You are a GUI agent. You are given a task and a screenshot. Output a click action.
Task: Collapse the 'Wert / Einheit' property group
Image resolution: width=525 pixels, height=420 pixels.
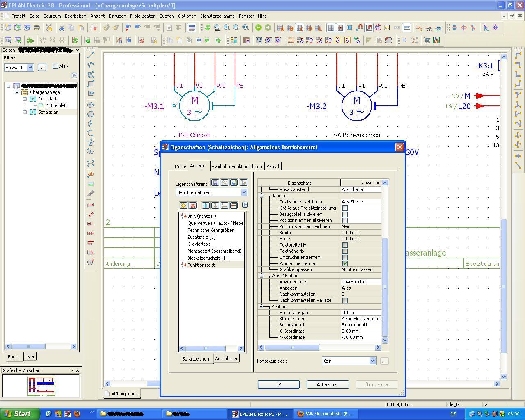point(261,276)
